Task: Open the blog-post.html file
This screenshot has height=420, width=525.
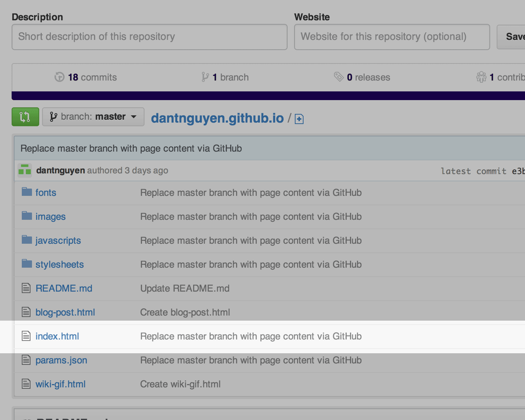Action: click(65, 312)
